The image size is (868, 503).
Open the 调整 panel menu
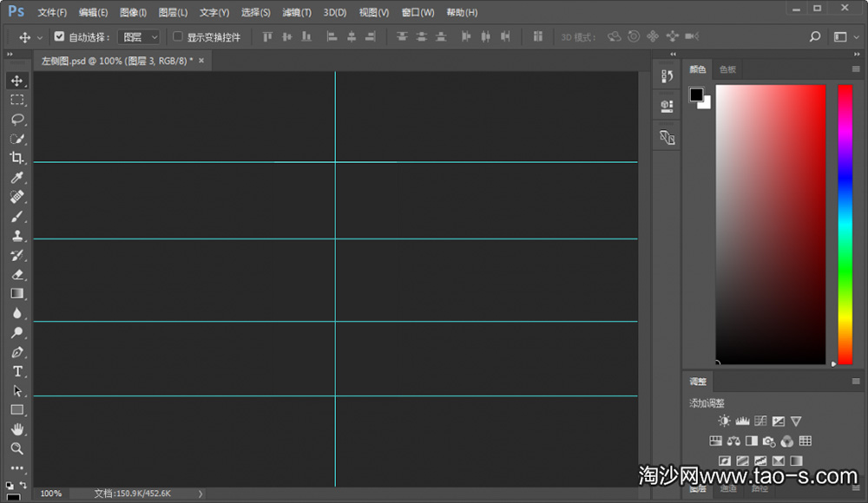click(x=855, y=381)
